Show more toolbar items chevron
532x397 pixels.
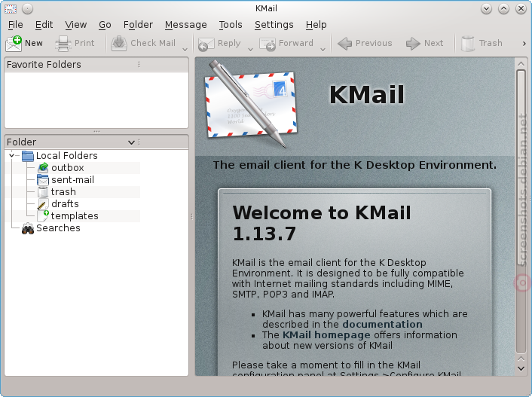524,44
